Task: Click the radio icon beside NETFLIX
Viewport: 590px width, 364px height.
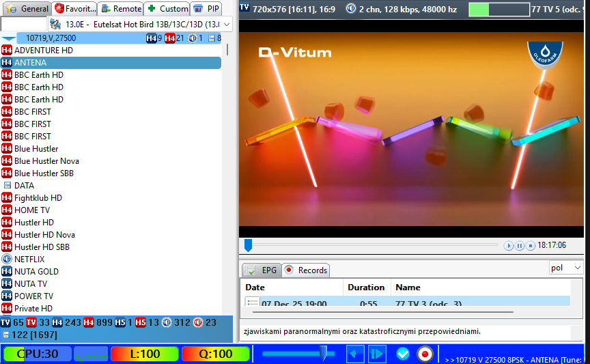Action: (x=7, y=259)
